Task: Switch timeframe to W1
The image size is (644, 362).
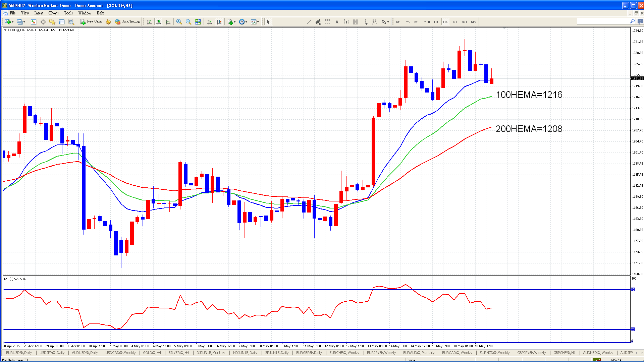Action: (x=464, y=22)
